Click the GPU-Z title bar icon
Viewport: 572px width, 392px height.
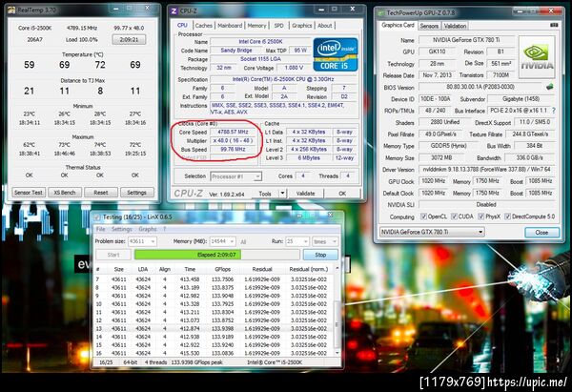click(381, 12)
